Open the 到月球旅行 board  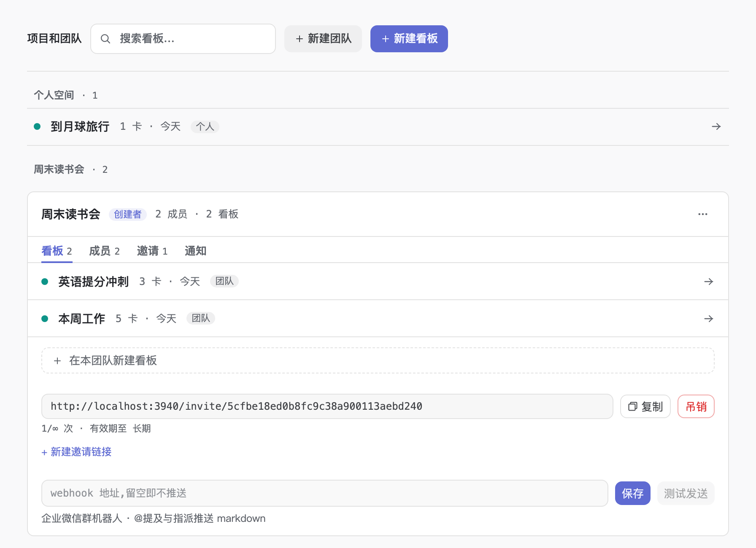[378, 126]
